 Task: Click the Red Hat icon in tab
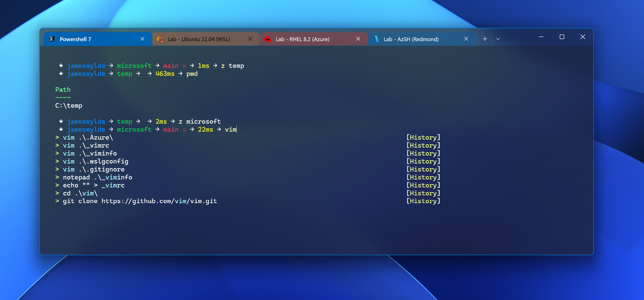pos(268,39)
